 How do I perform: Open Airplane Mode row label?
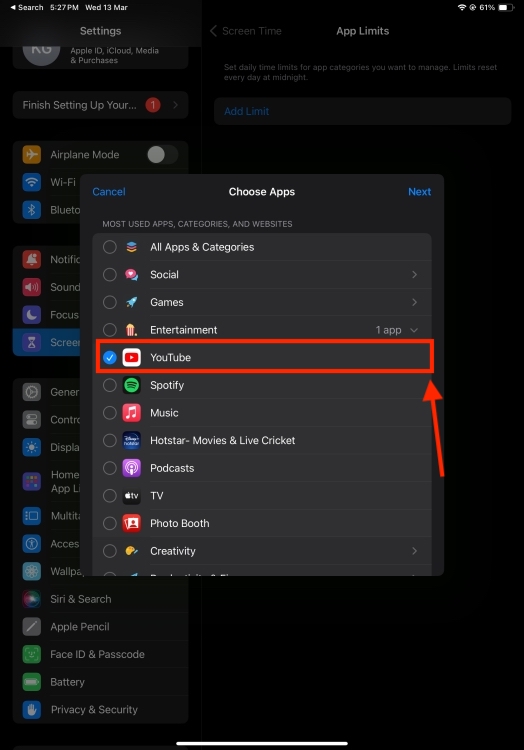[85, 154]
